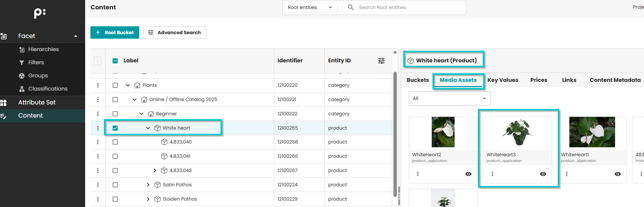Open the Hierarchies sidebar item
This screenshot has width=644, height=207.
point(43,49)
